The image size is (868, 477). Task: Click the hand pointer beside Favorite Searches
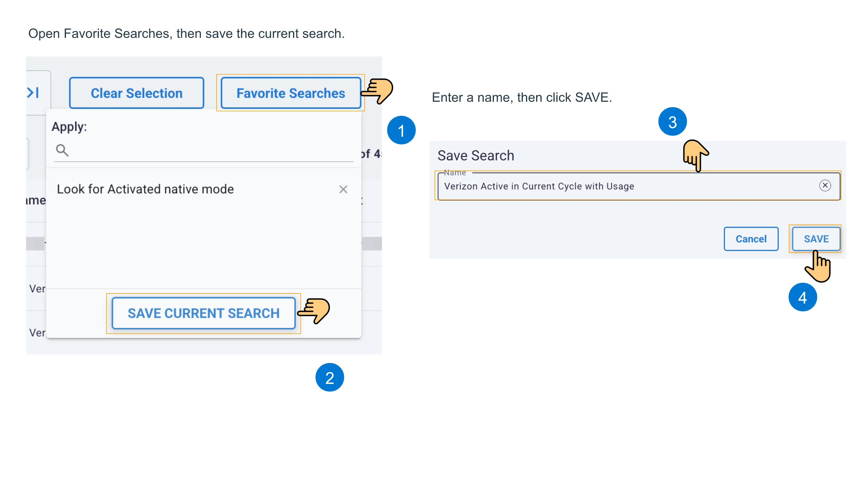point(377,91)
